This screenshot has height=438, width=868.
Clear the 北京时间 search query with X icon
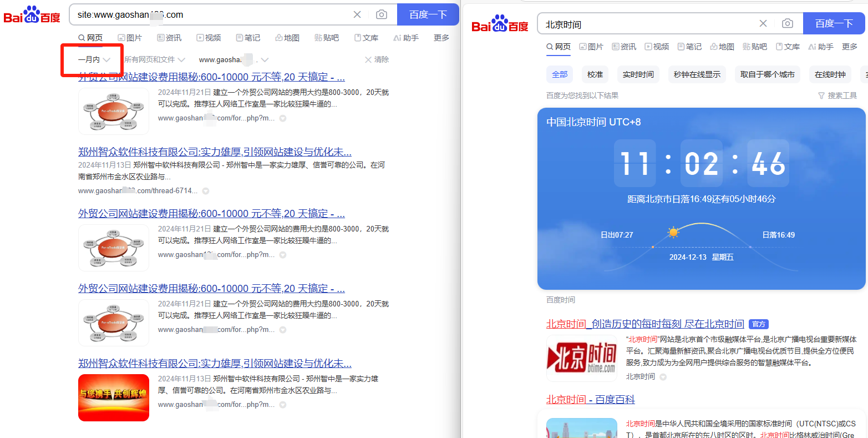[763, 23]
